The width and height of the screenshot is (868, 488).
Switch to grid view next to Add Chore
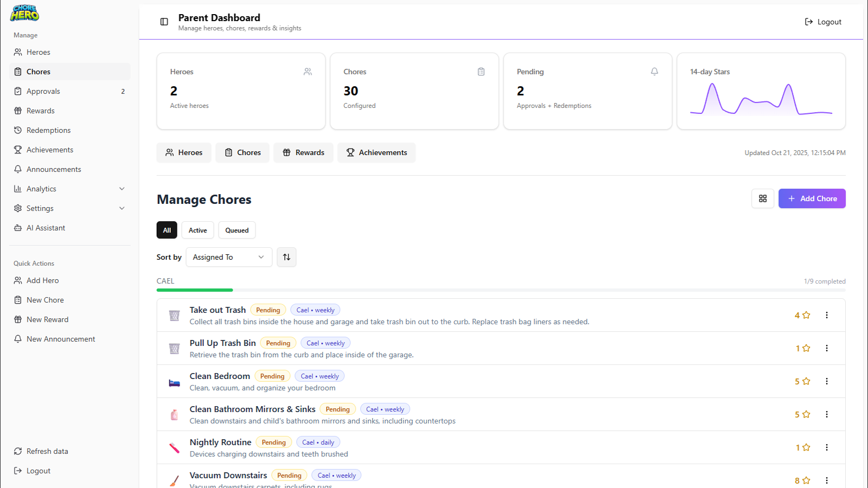pos(762,198)
